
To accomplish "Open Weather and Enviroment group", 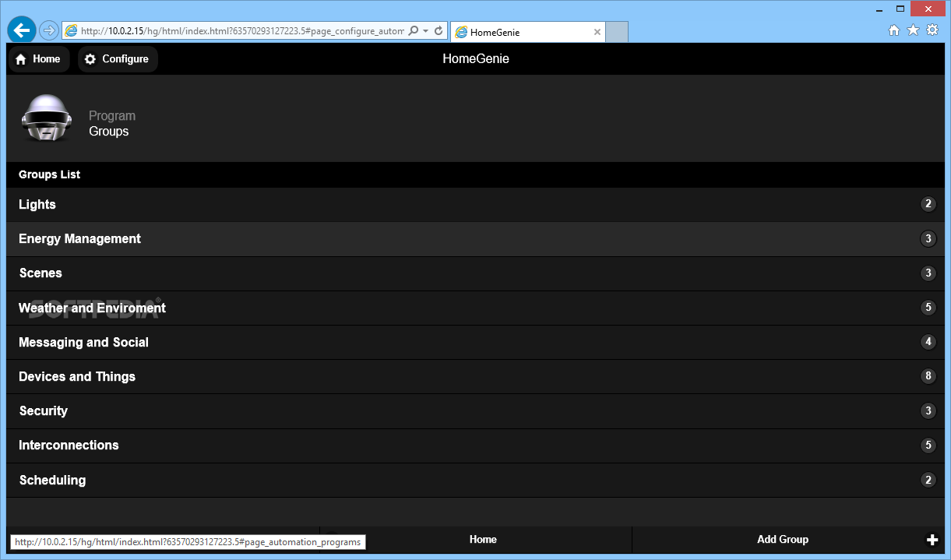I will click(x=475, y=308).
